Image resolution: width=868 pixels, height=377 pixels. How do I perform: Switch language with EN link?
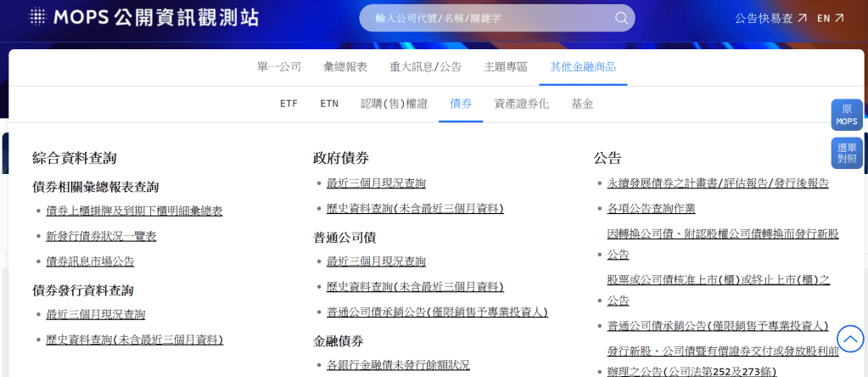[x=830, y=18]
